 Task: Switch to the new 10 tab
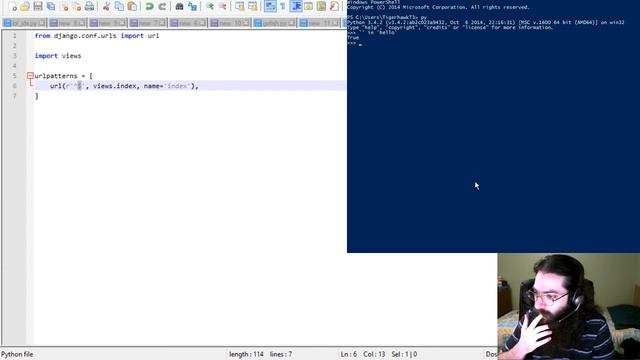click(x=230, y=23)
